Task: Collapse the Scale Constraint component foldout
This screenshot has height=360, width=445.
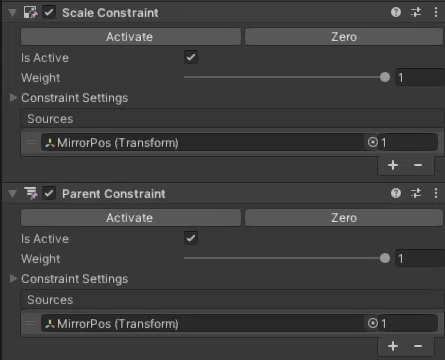Action: [x=12, y=13]
